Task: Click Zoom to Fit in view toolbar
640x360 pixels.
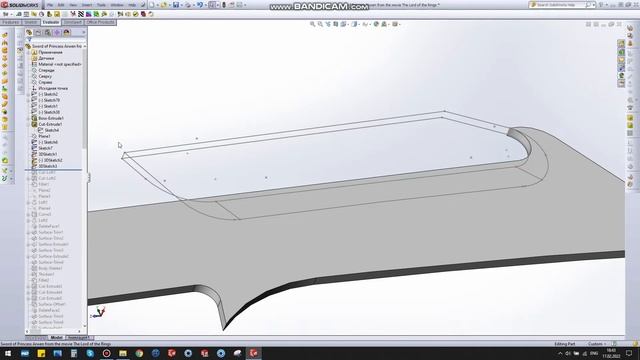Action: [x=312, y=24]
